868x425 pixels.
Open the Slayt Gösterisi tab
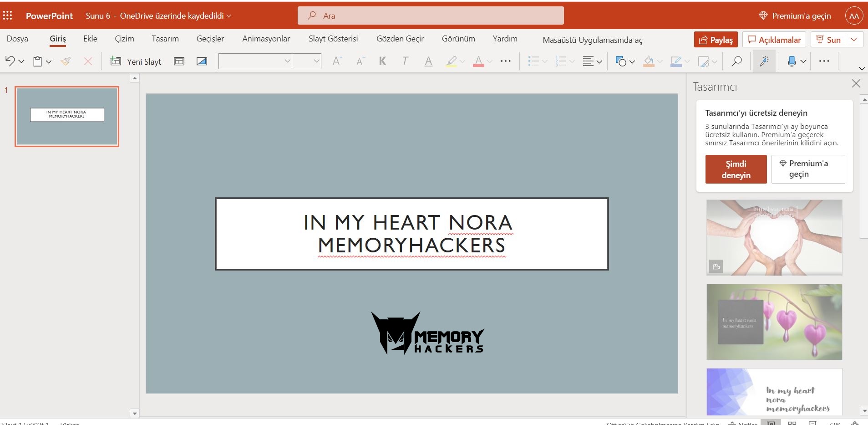click(x=333, y=39)
